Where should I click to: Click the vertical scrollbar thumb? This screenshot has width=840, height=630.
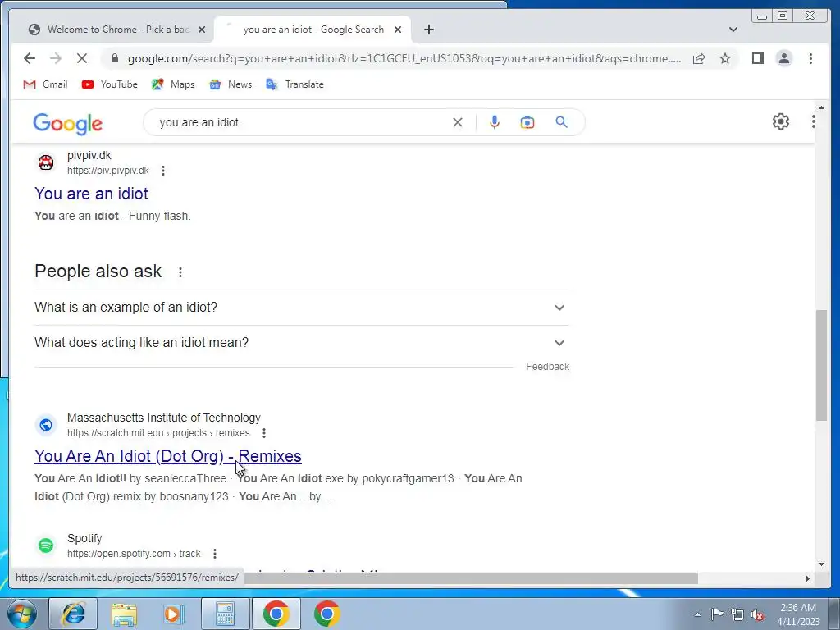click(x=821, y=365)
